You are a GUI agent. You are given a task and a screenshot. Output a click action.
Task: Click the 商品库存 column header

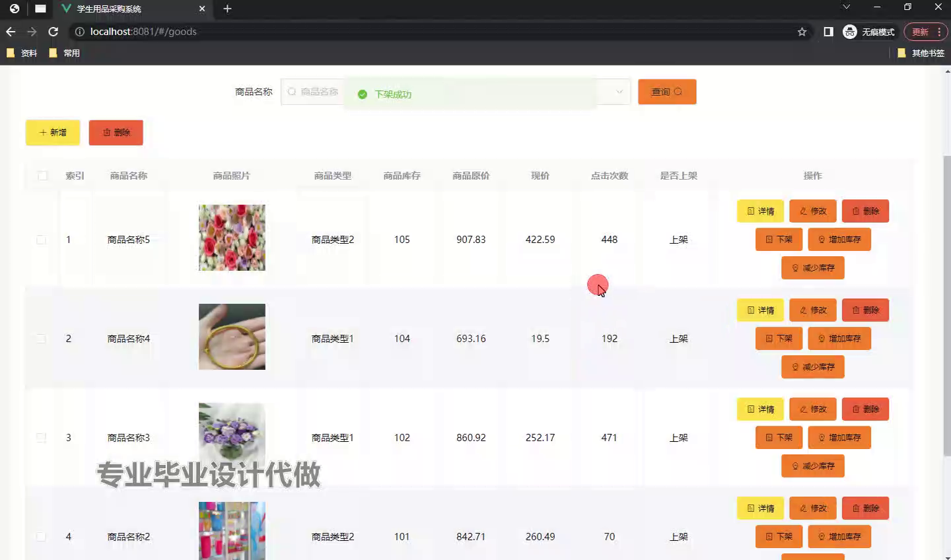[402, 176]
